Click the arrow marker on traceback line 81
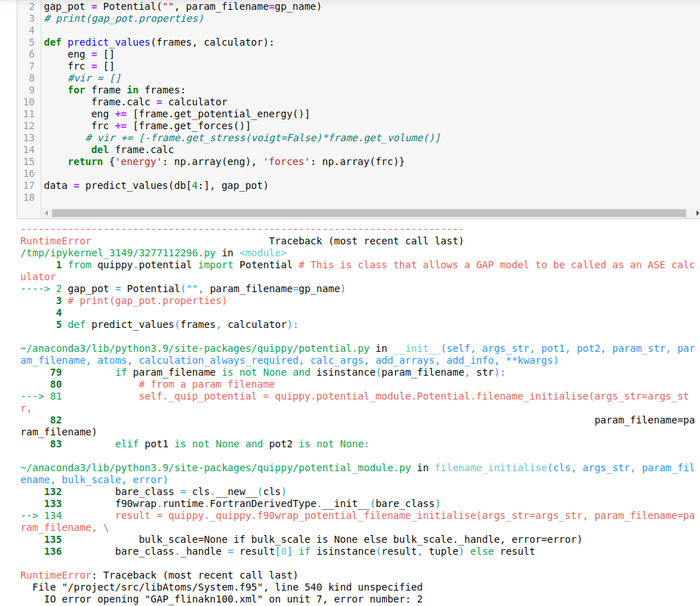This screenshot has height=606, width=700. (30, 395)
